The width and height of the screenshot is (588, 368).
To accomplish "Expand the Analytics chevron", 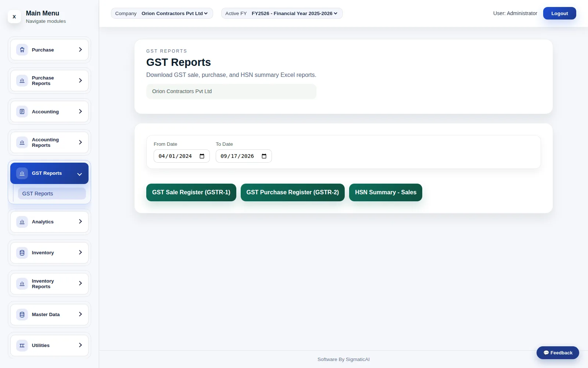I will [80, 222].
